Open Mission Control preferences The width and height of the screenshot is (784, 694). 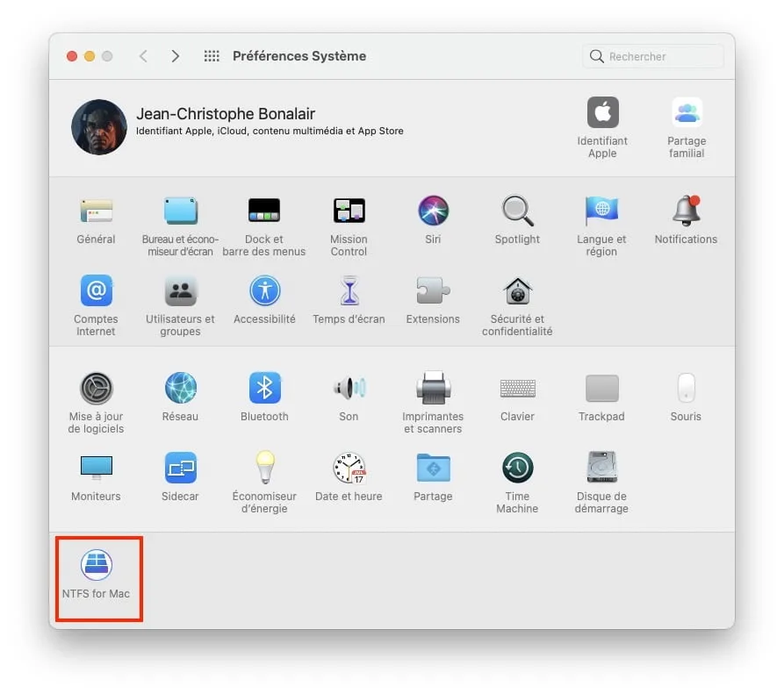click(349, 211)
